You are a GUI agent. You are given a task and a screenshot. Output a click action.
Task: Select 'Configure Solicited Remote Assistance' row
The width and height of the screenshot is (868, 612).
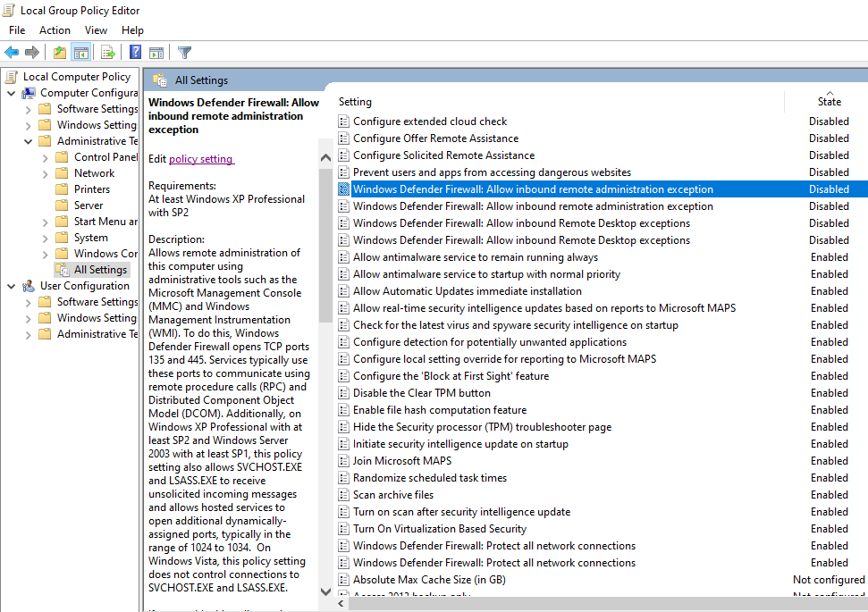pyautogui.click(x=602, y=155)
